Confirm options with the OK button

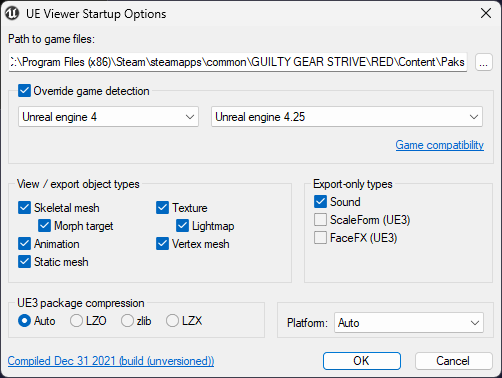click(362, 361)
